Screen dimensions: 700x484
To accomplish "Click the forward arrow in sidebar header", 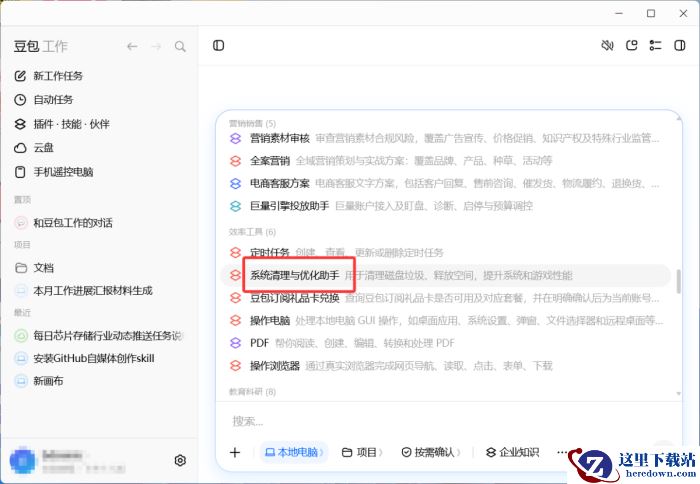I will [156, 46].
